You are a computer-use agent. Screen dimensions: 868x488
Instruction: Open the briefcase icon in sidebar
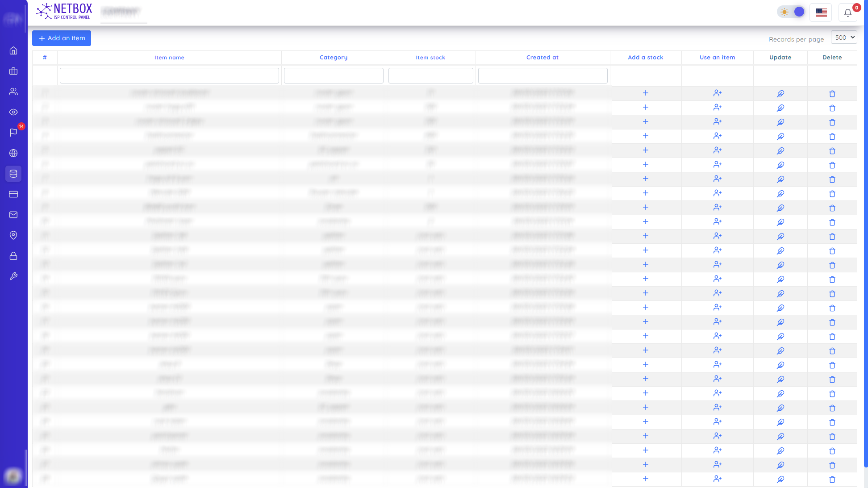point(13,71)
